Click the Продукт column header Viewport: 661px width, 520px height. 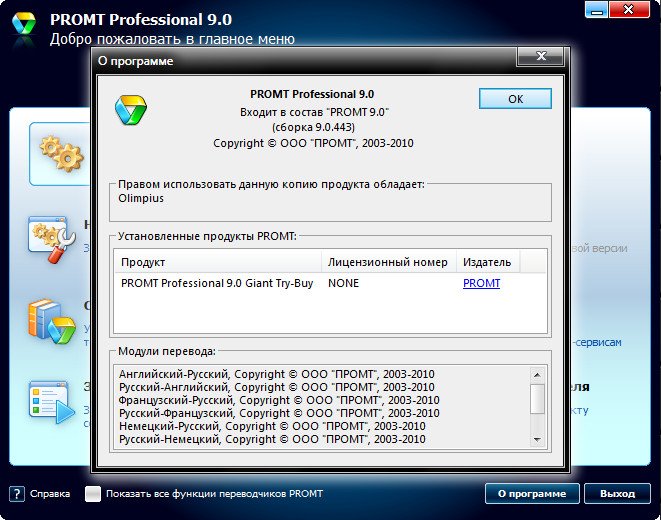218,262
